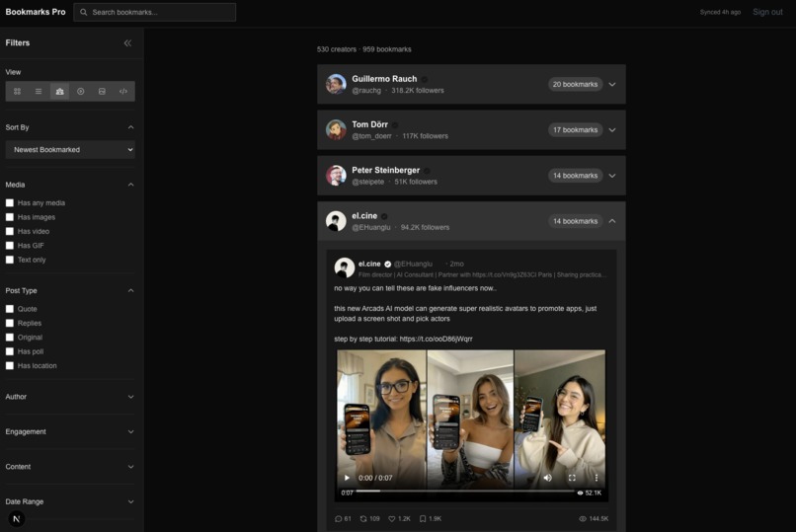Enable the Has any media checkbox
This screenshot has height=532, width=796.
click(x=10, y=203)
